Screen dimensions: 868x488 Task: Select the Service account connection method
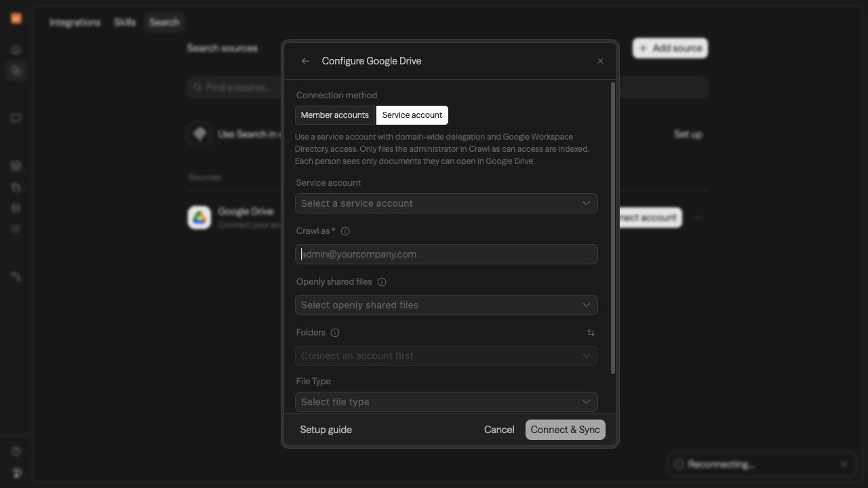pos(412,115)
